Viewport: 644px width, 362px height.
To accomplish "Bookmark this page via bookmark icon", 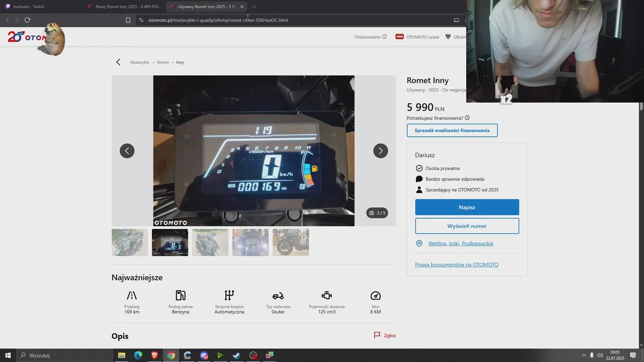I will pyautogui.click(x=128, y=20).
